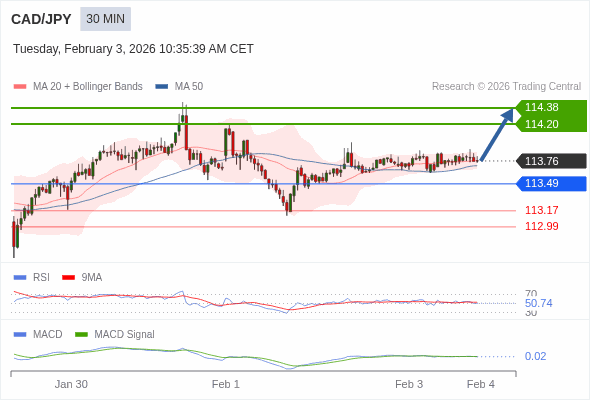Screen dimensions: 590x400
Task: Click the Feb 4 axis date label
Action: [x=481, y=384]
